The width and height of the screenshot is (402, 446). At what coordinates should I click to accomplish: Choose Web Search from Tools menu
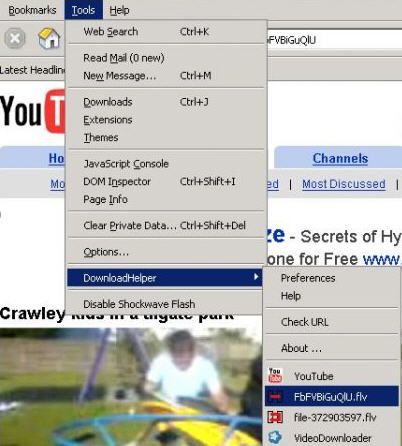[x=166, y=32]
